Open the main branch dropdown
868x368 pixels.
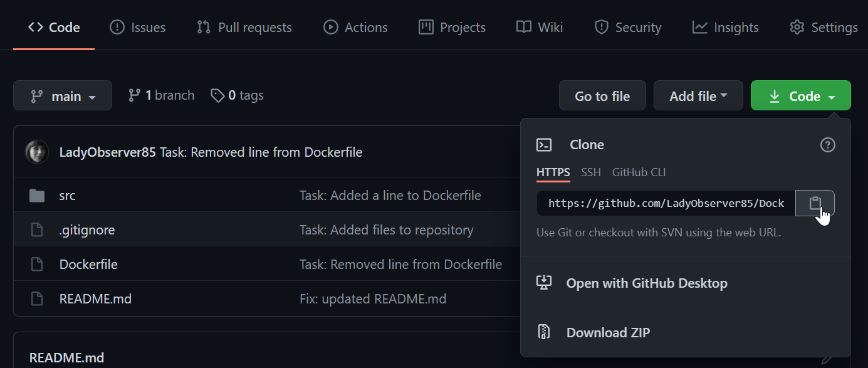(62, 95)
